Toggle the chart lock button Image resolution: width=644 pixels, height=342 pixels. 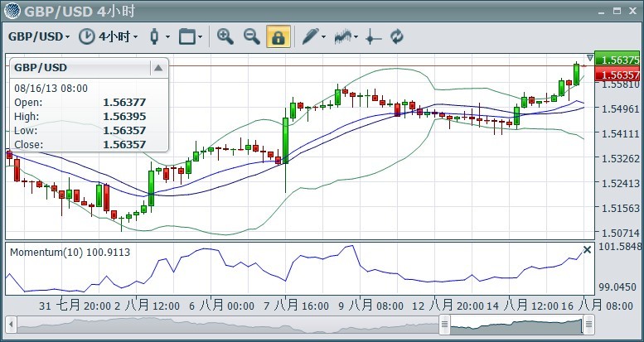click(278, 36)
